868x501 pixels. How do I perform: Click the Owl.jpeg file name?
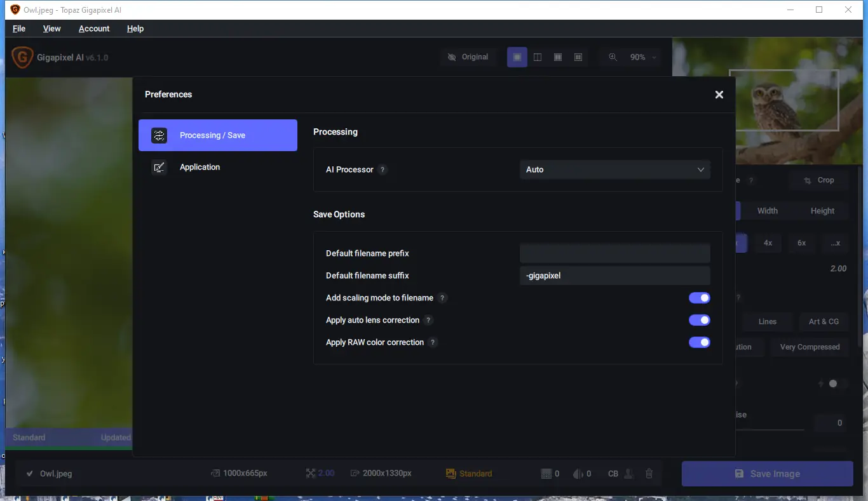tap(56, 474)
